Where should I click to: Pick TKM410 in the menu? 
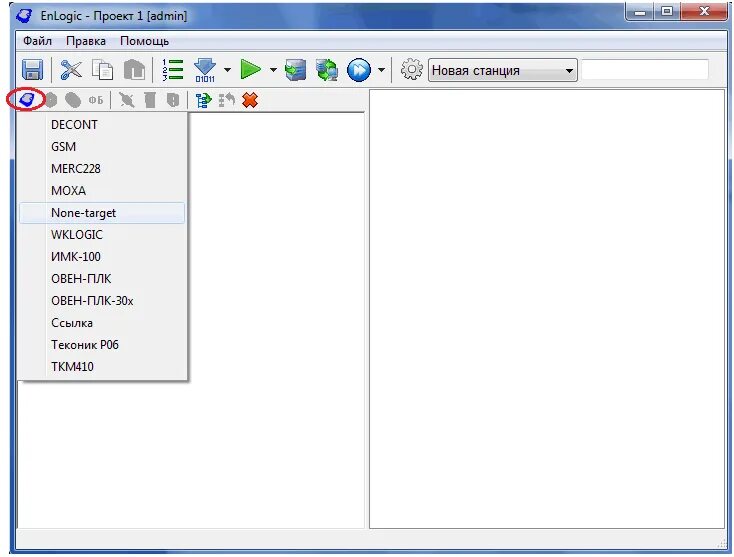pos(102,367)
